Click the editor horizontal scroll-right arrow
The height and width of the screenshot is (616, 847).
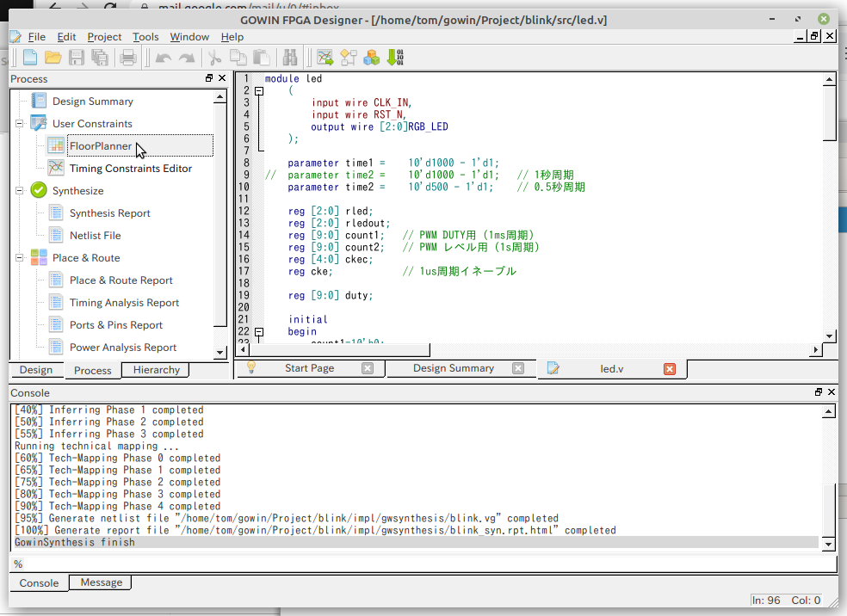(x=816, y=350)
